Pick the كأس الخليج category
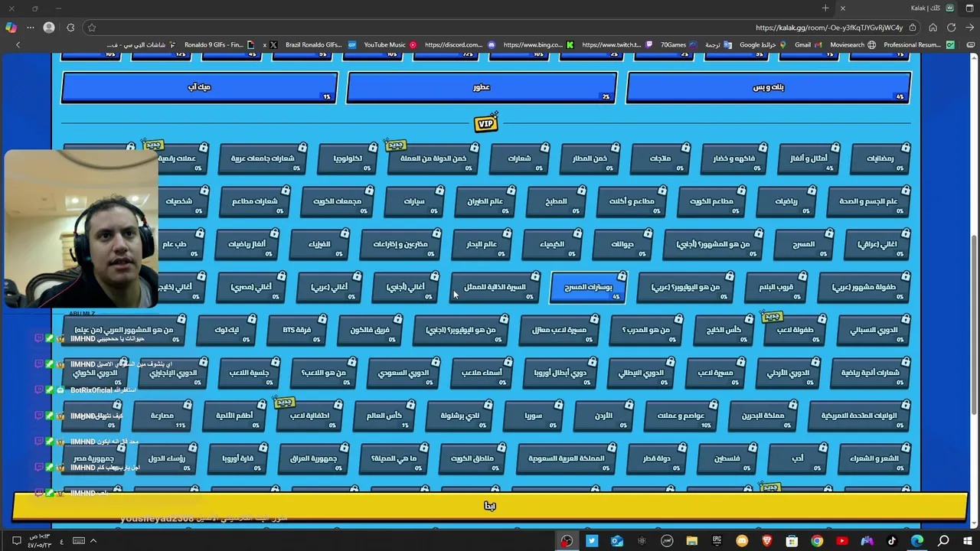980x551 pixels. [x=724, y=331]
